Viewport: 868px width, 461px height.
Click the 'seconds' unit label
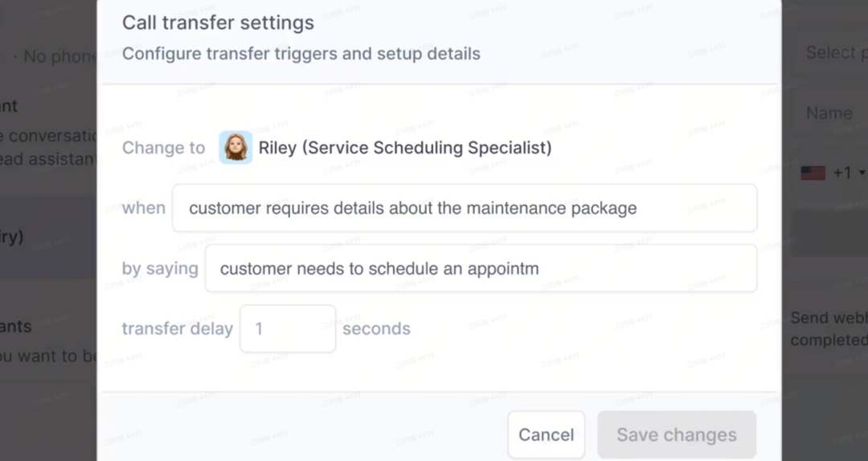coord(376,328)
